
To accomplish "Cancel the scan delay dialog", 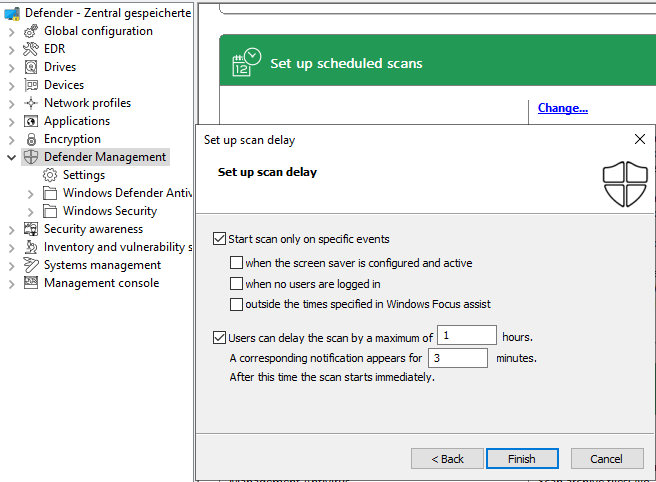I will pos(607,459).
